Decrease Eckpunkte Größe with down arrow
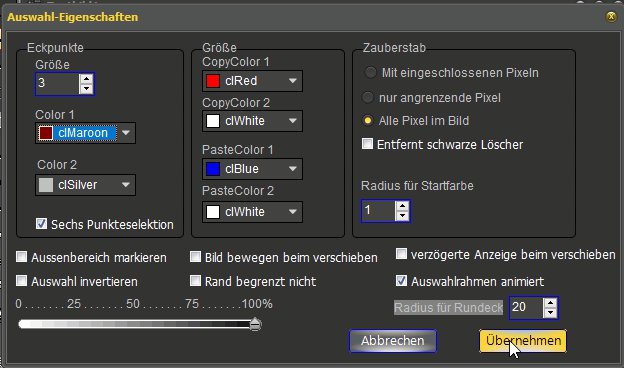The image size is (624, 368). [x=86, y=89]
